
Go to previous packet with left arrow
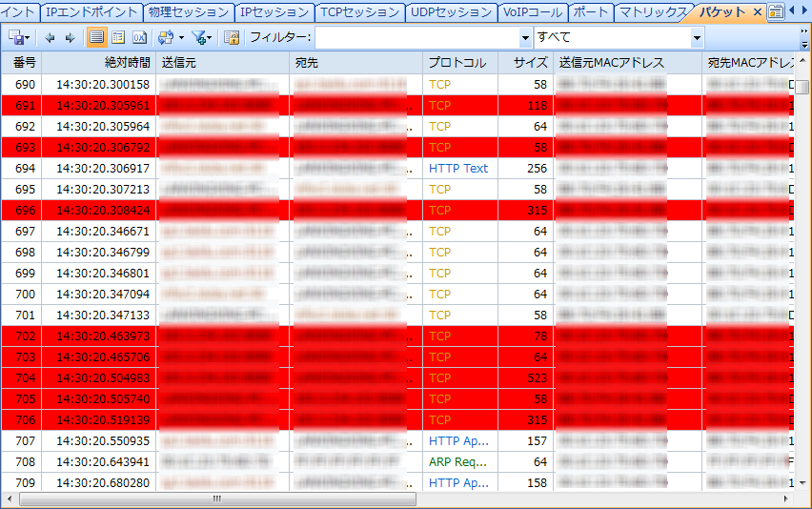tap(51, 37)
